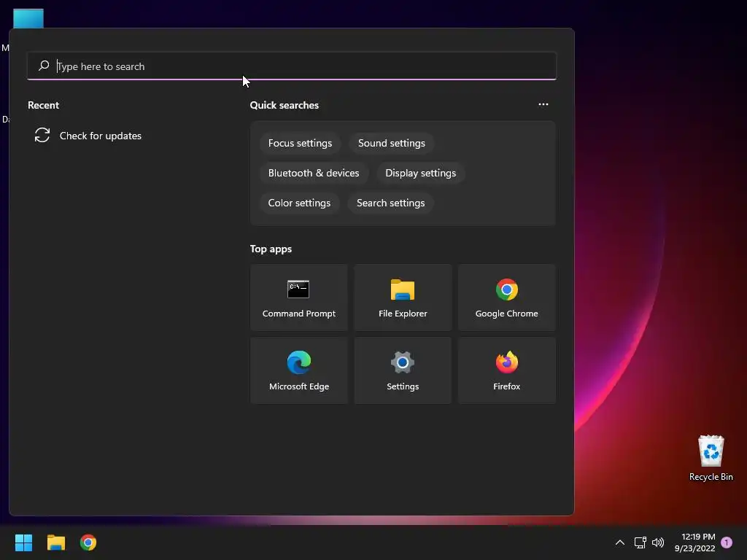Show hidden icons chevron in system tray
Image resolution: width=747 pixels, height=560 pixels.
(x=620, y=542)
